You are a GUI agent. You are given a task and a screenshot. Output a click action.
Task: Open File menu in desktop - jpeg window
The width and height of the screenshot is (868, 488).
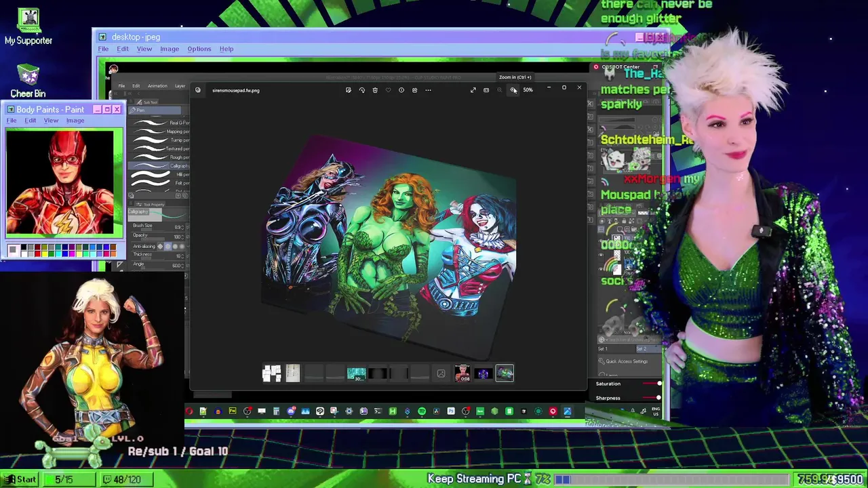click(x=103, y=49)
